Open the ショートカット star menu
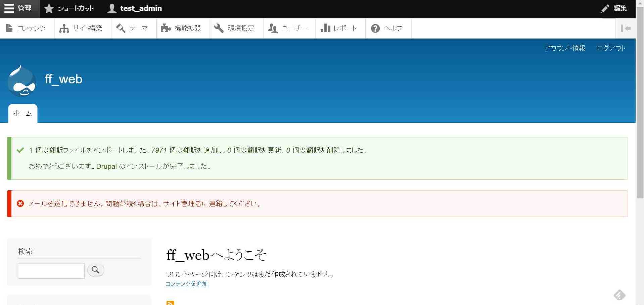Screen dimensions: 644x305 click(x=69, y=9)
